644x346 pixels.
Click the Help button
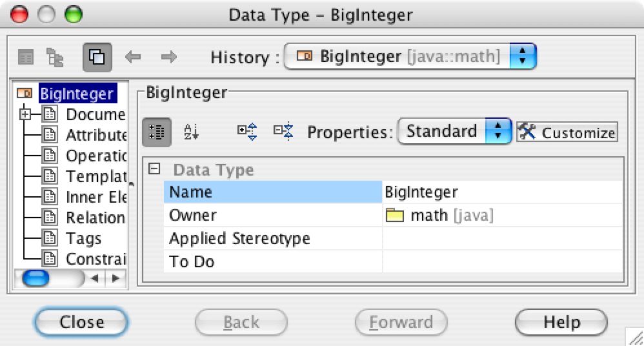(561, 322)
